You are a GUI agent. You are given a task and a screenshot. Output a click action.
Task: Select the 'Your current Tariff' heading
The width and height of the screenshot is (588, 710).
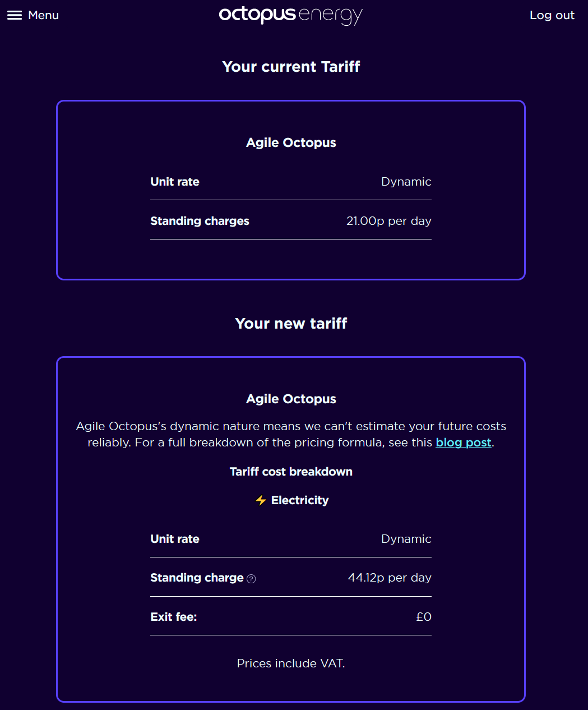pyautogui.click(x=291, y=67)
